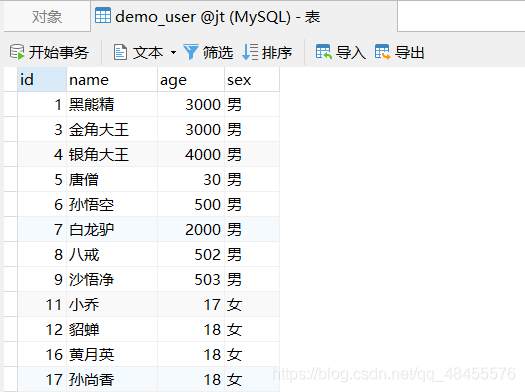This screenshot has width=525, height=392.
Task: Click the 开始事务 button label
Action: (x=59, y=53)
